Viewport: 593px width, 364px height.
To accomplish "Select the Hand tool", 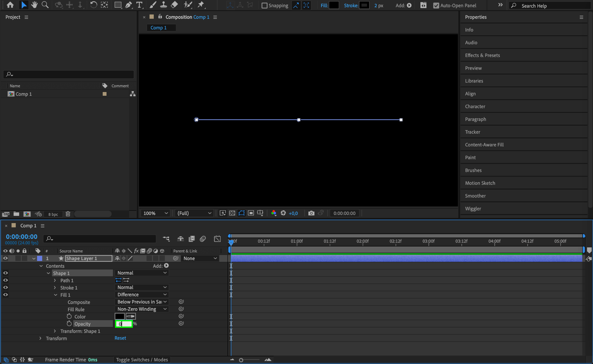I will pos(34,5).
